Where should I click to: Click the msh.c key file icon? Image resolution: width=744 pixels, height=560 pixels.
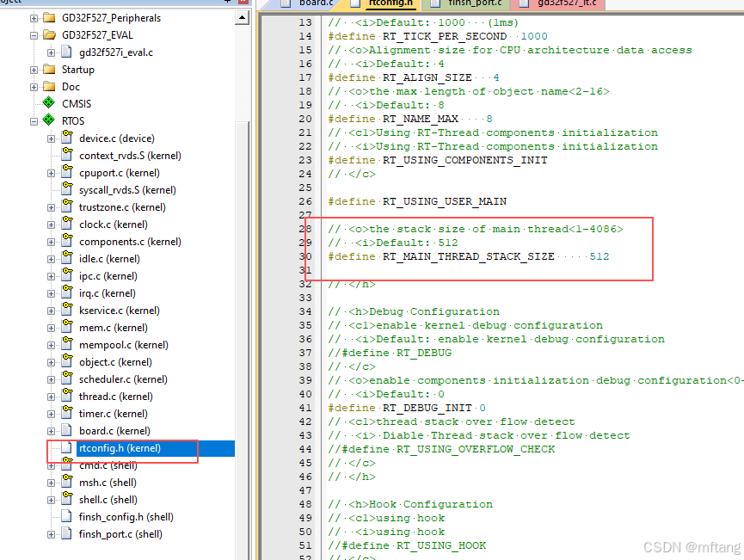[x=67, y=481]
